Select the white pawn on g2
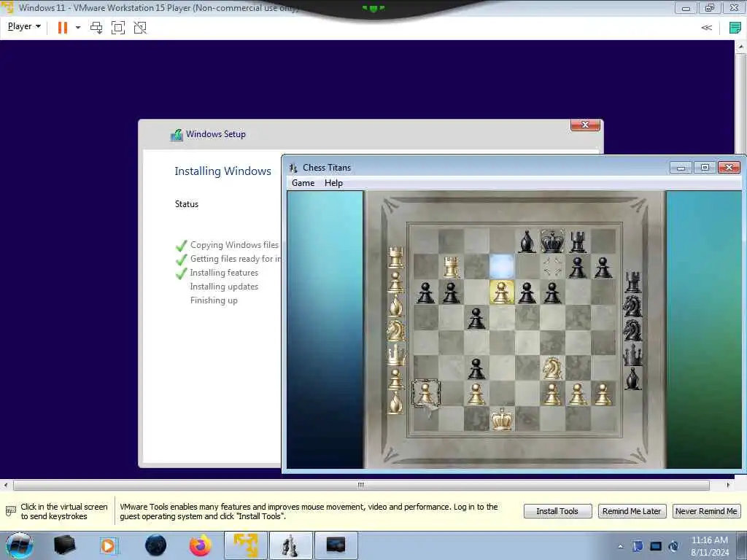The width and height of the screenshot is (747, 560). 578,394
